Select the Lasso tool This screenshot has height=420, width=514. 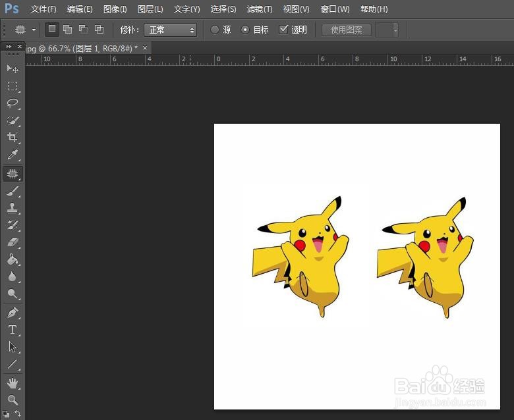click(x=13, y=103)
